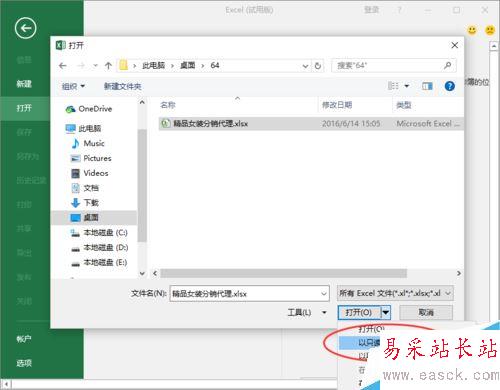Select 下载 folder in the tree
This screenshot has width=500, height=390.
click(x=85, y=203)
